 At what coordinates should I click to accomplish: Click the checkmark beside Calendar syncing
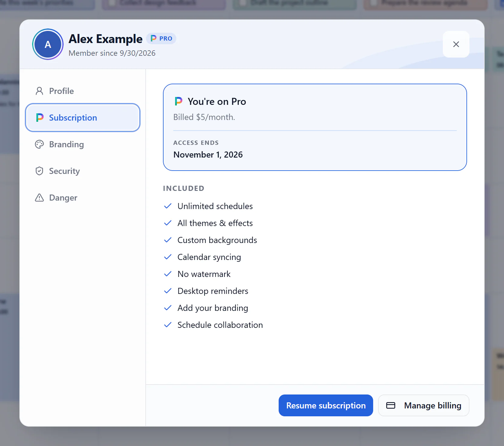click(168, 257)
